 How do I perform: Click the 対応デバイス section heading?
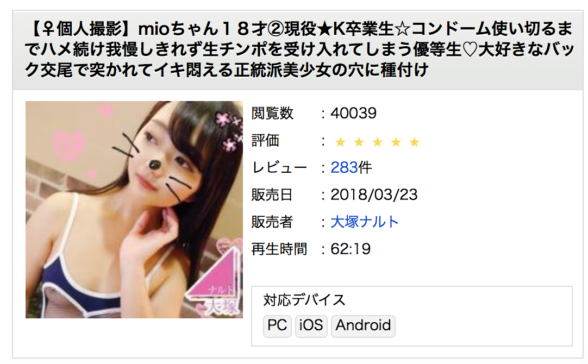pos(304,300)
